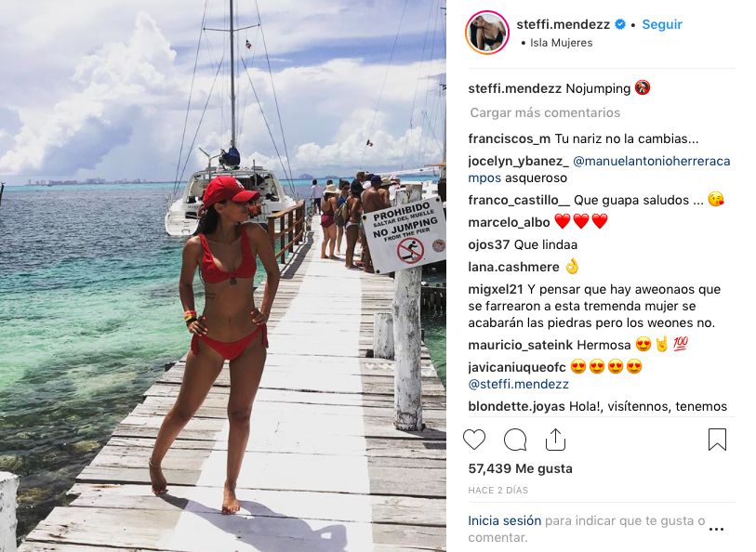756x552 pixels.
Task: Open the steffi.mendezz username in header
Action: 564,24
